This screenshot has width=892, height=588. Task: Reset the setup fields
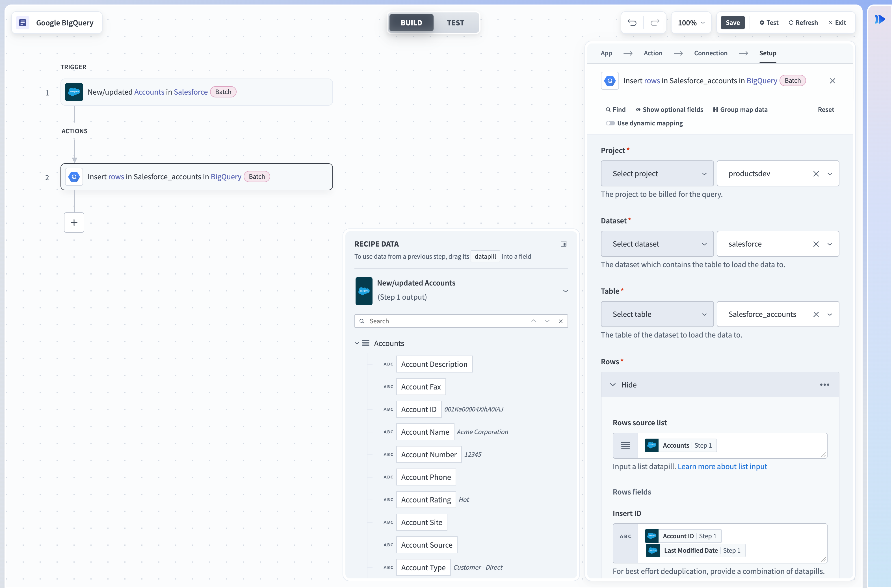[x=826, y=110]
